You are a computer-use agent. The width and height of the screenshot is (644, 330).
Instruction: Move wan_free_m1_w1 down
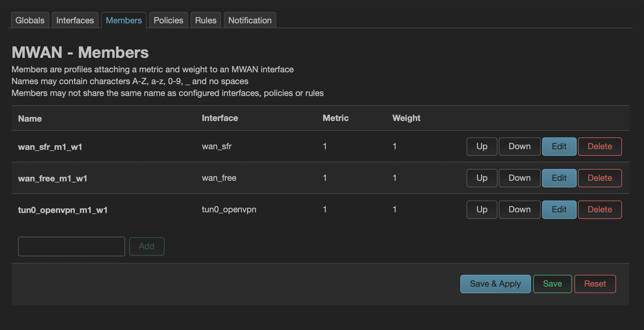519,178
